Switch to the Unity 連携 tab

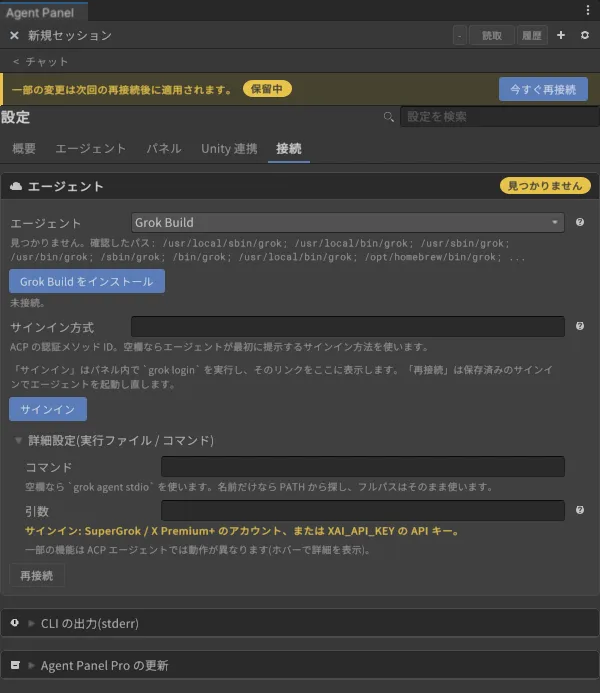click(229, 148)
